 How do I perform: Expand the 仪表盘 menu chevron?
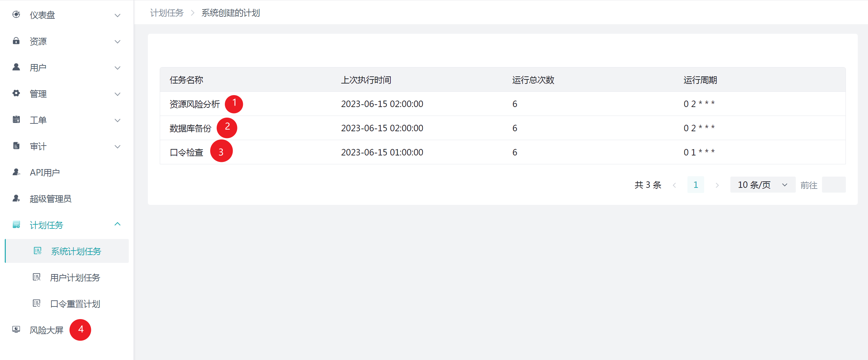[118, 15]
